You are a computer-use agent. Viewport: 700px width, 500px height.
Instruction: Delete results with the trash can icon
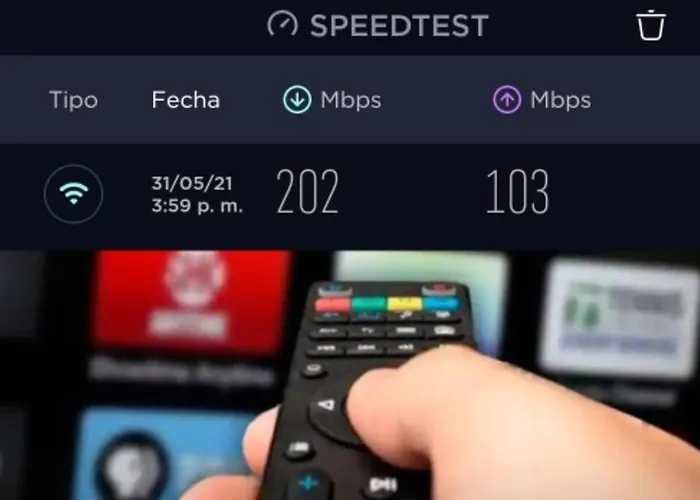650,25
